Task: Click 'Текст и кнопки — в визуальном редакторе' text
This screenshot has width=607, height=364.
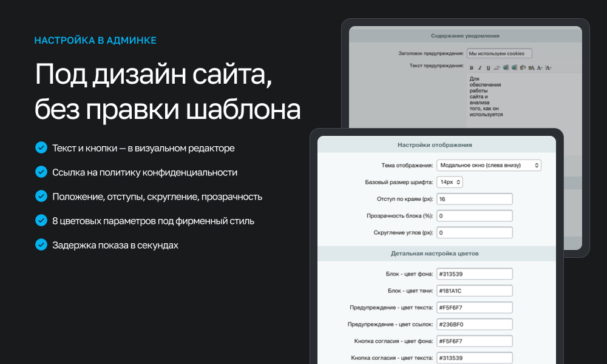Action: pyautogui.click(x=143, y=148)
